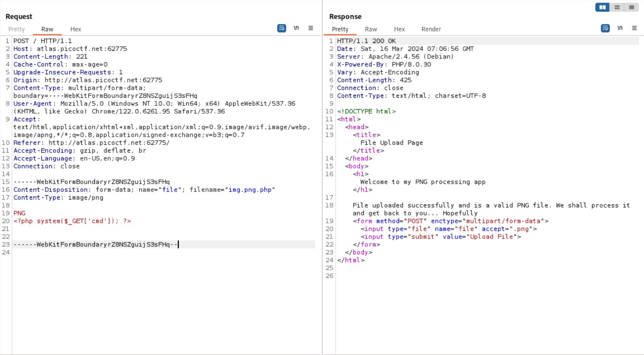
Task: Click the response Content-Type text/html line
Action: (411, 96)
